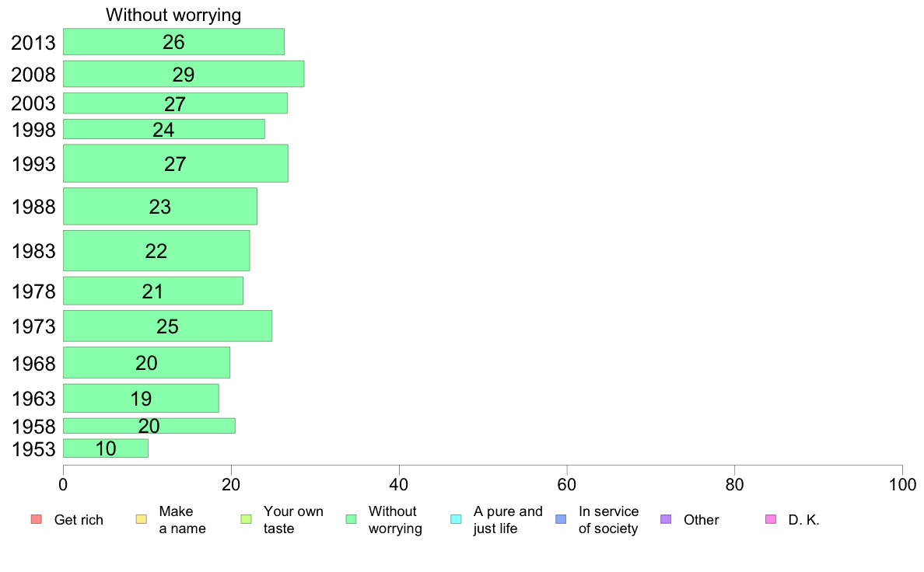Click the 40 axis tick label
This screenshot has width=924, height=572.
click(399, 484)
